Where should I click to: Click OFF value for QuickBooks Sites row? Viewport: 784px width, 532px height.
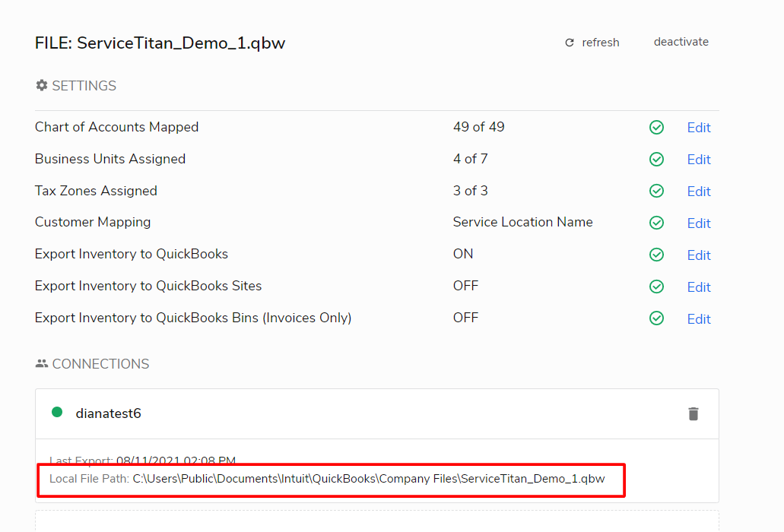coord(465,286)
